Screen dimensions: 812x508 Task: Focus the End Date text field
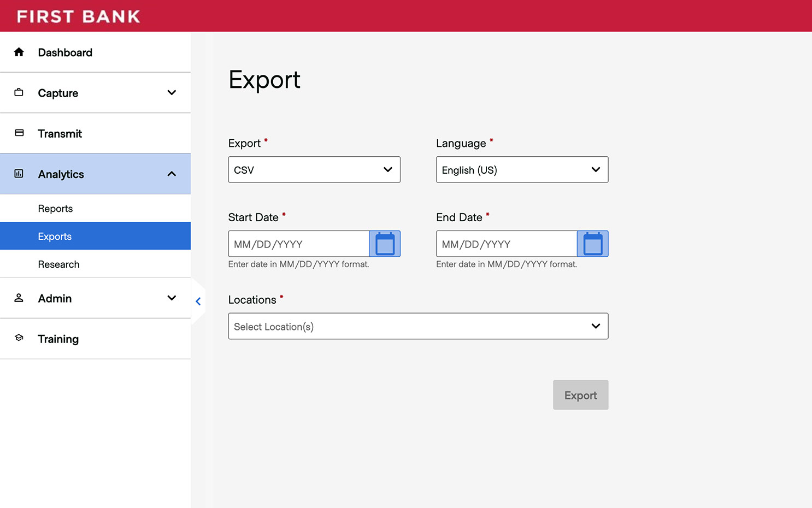click(507, 244)
